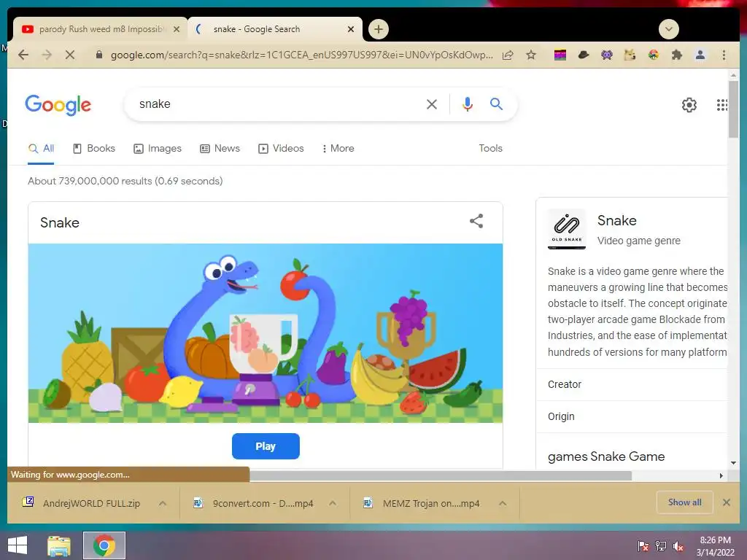
Task: Close the downloads bar
Action: point(726,502)
